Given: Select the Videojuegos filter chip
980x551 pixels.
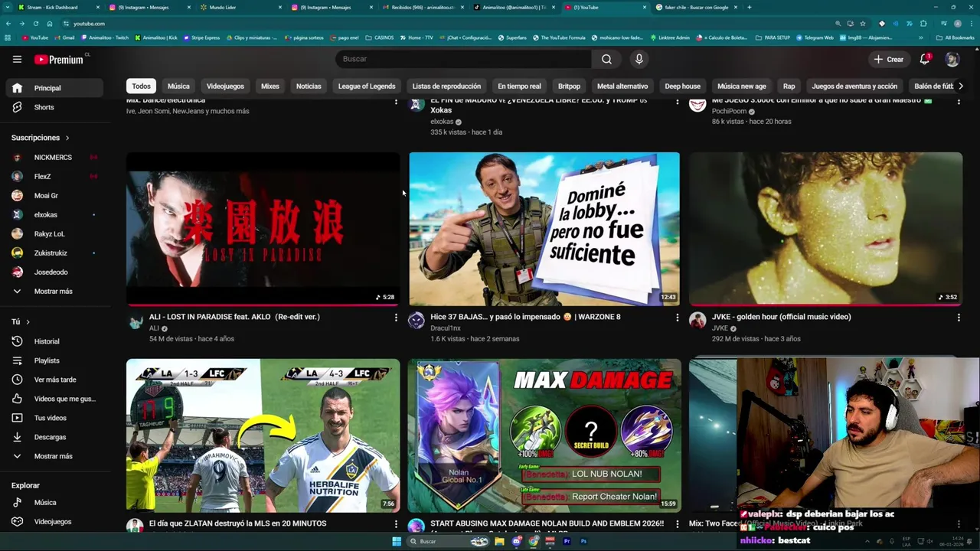Looking at the screenshot, I should coord(225,86).
